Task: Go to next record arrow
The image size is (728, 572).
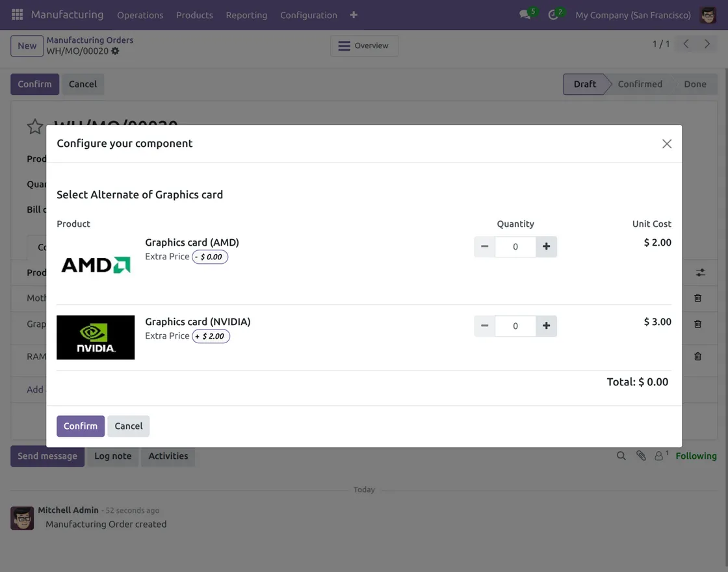Action: [x=707, y=44]
